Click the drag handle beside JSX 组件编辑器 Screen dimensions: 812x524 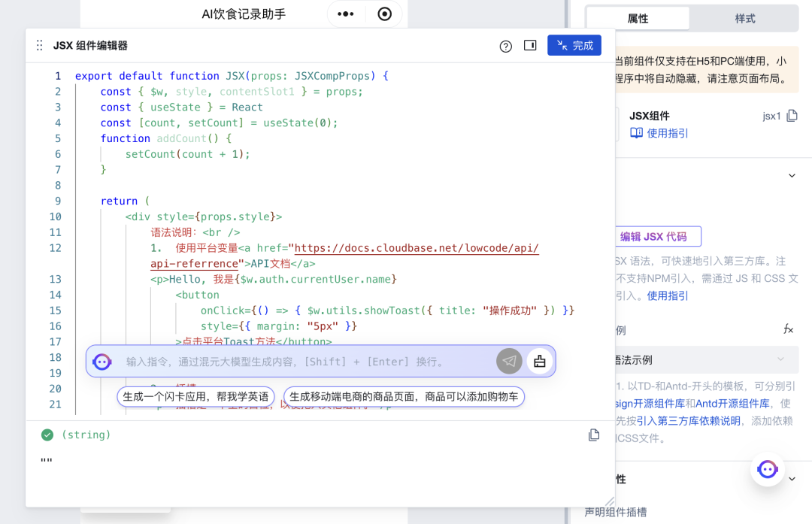click(x=39, y=46)
